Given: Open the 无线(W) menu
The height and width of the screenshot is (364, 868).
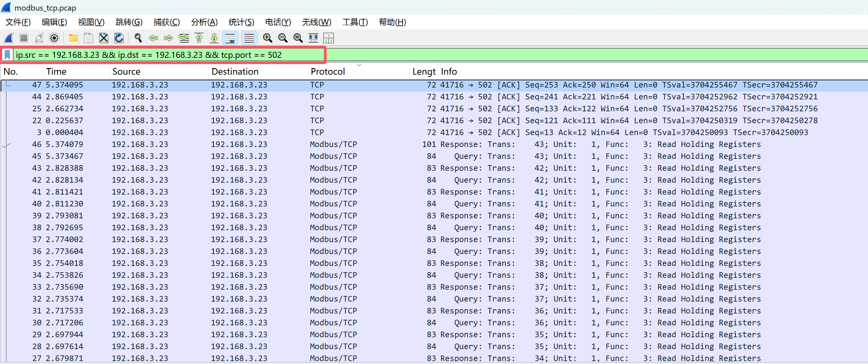Looking at the screenshot, I should pyautogui.click(x=317, y=22).
